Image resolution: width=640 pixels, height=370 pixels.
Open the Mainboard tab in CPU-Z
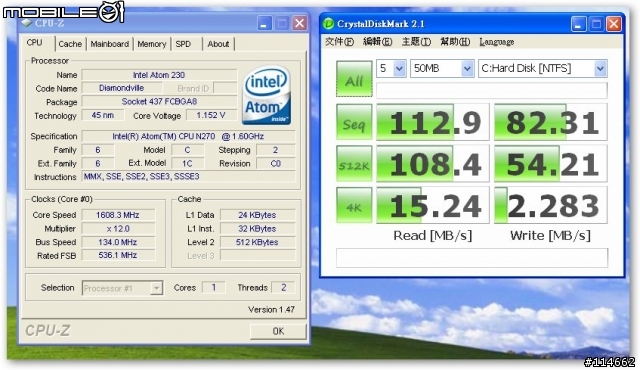[x=109, y=44]
